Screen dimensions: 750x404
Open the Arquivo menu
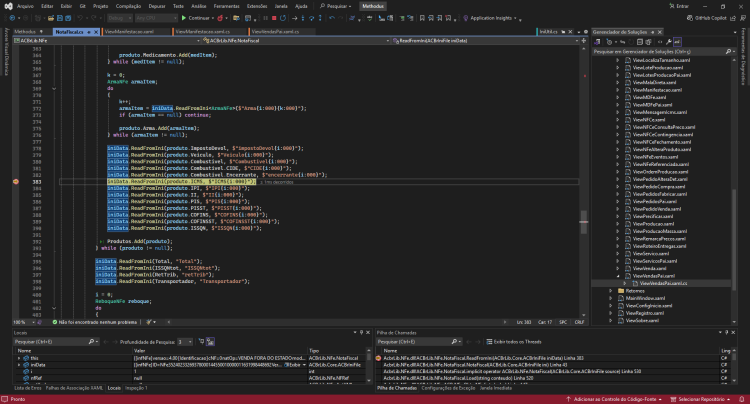[25, 6]
